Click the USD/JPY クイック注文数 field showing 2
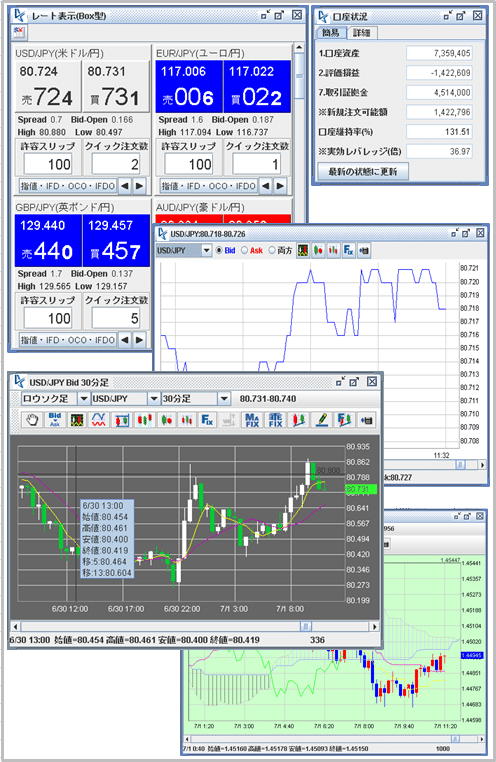 click(116, 164)
